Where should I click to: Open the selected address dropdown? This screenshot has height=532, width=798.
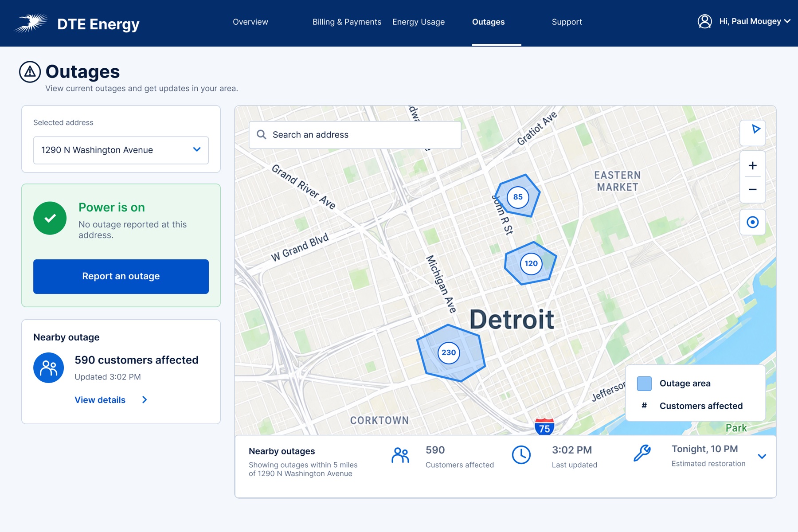[121, 150]
